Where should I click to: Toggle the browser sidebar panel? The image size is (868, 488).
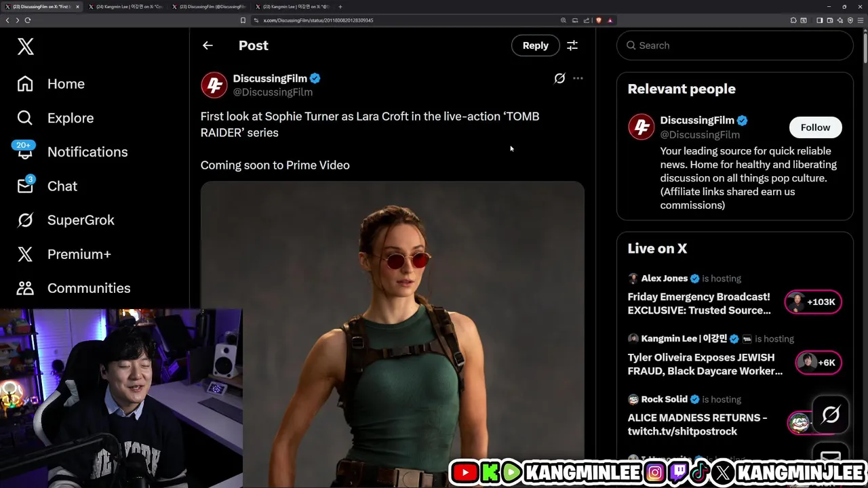click(x=819, y=20)
